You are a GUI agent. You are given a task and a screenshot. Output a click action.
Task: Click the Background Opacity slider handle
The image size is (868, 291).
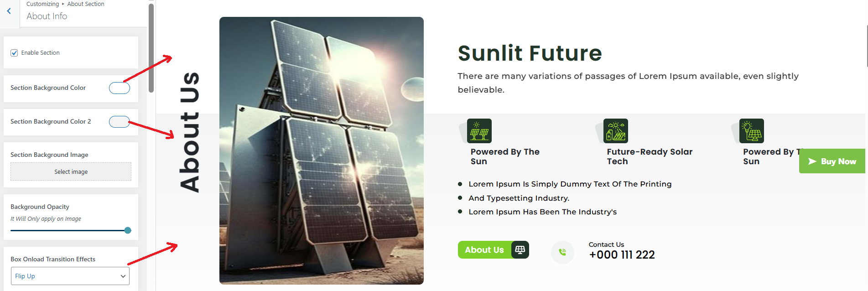pos(128,230)
